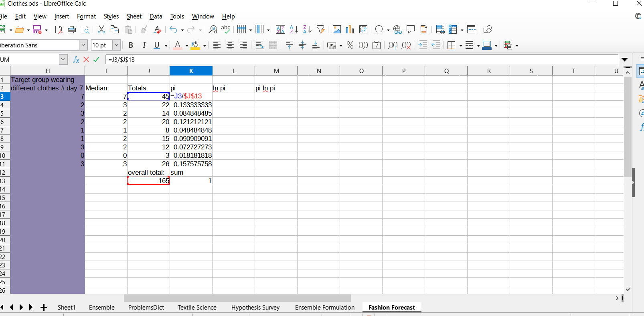
Task: Open Find & Replace
Action: tap(213, 29)
